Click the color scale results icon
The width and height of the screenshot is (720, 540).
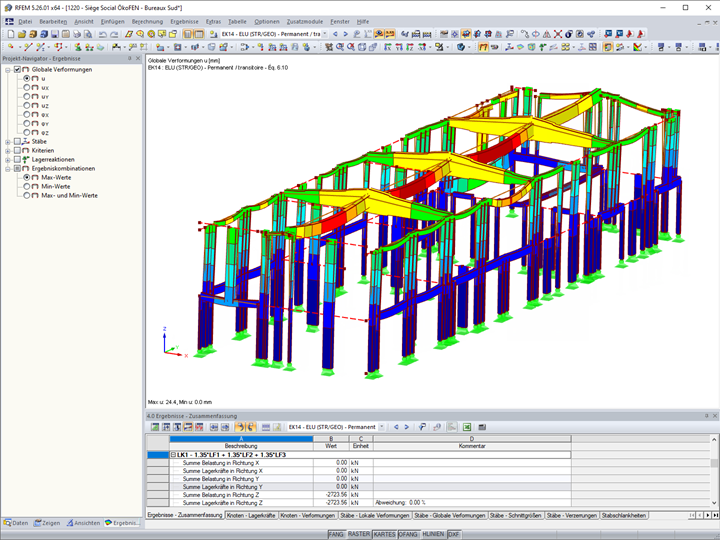[x=638, y=47]
